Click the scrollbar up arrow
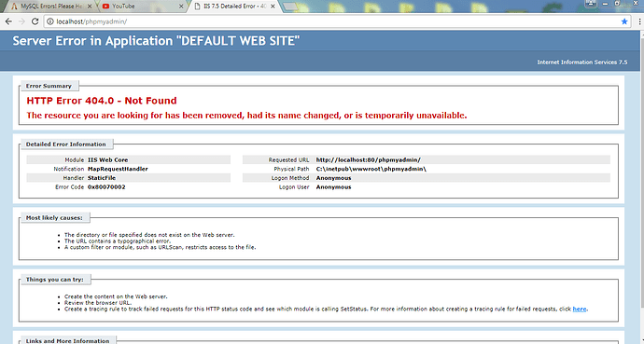The height and width of the screenshot is (344, 644). (x=641, y=34)
